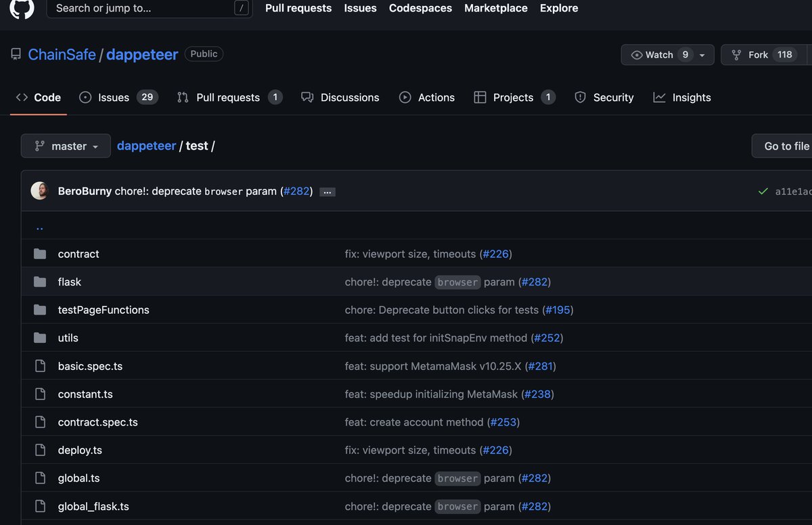This screenshot has height=525, width=812.
Task: Select Marketplace in the top navigation
Action: (x=496, y=8)
